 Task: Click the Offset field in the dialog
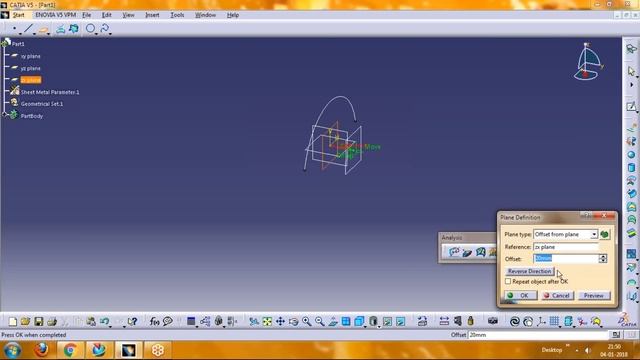click(x=566, y=258)
